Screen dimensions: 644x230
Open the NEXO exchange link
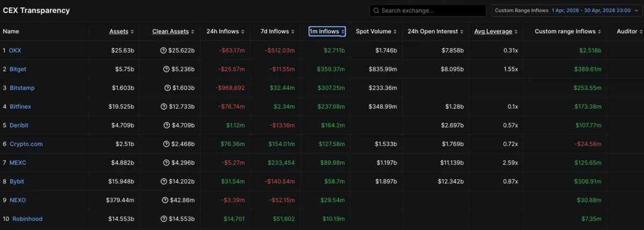[17, 201]
